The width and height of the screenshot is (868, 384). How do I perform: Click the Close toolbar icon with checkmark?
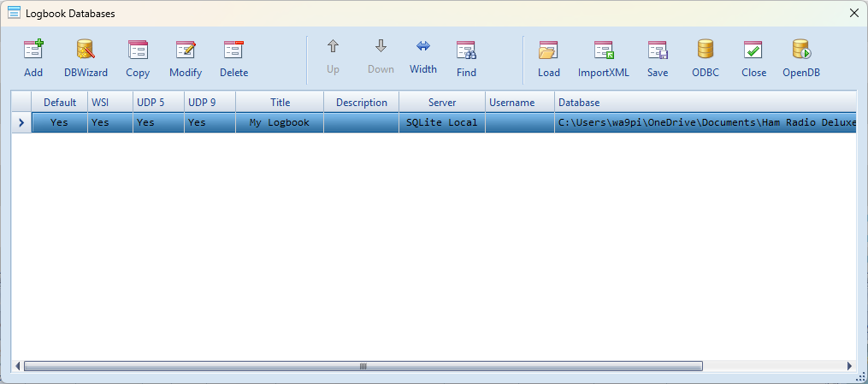(753, 50)
